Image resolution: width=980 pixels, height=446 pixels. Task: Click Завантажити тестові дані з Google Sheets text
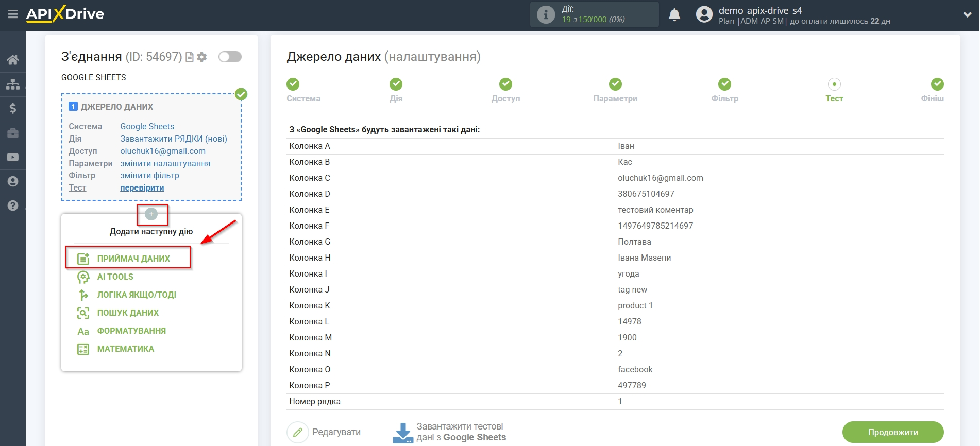tap(461, 432)
